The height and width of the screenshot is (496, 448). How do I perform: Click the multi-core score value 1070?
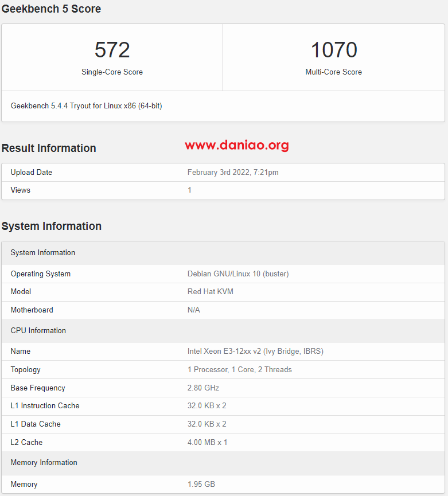click(x=334, y=50)
